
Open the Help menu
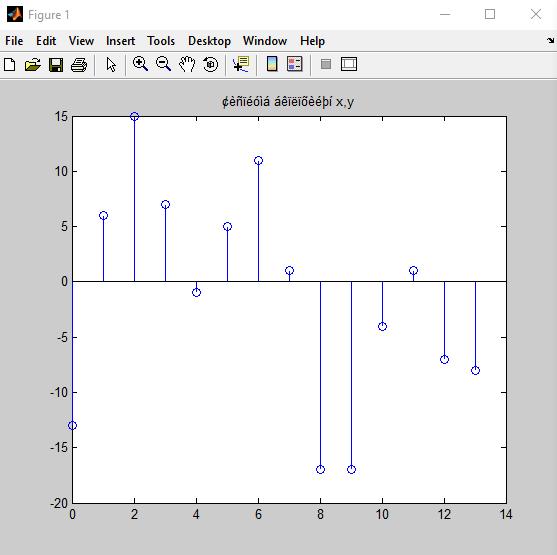tap(312, 41)
